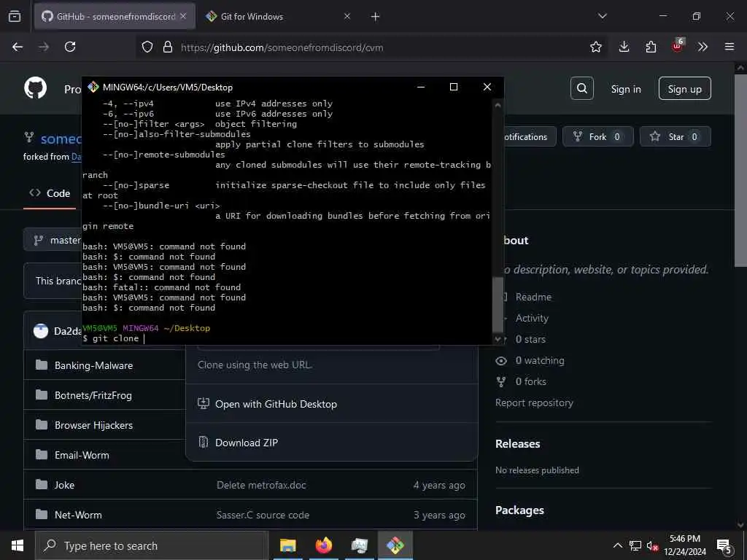Click the Sign in link

[x=626, y=89]
